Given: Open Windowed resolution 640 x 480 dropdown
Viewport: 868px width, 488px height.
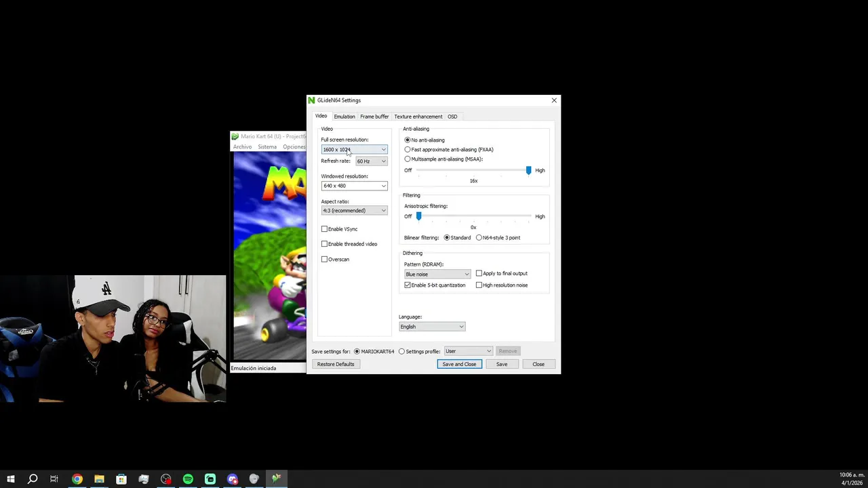Looking at the screenshot, I should tap(354, 186).
